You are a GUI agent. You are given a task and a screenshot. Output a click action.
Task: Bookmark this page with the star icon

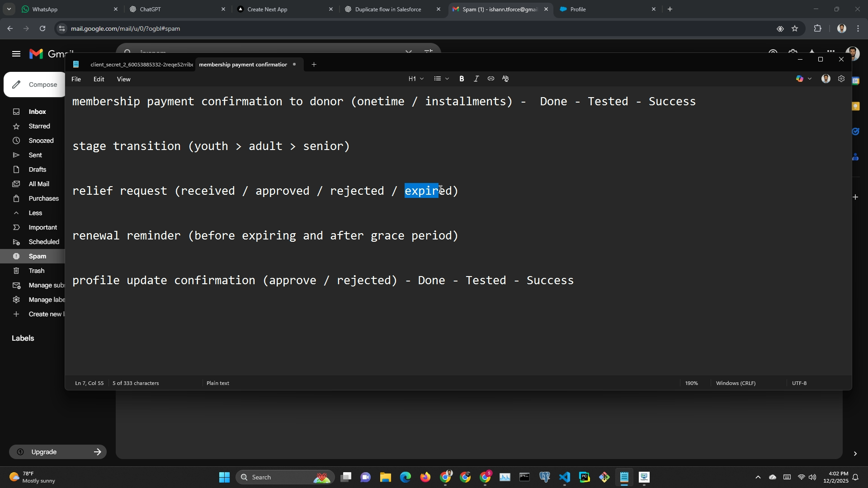click(795, 28)
